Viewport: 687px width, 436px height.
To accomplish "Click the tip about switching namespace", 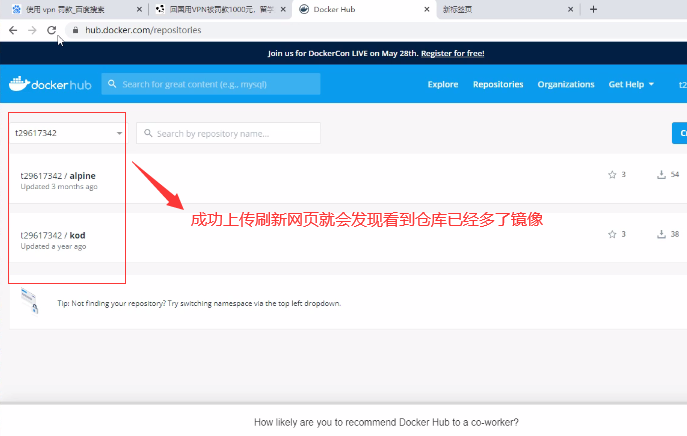I will click(x=199, y=303).
